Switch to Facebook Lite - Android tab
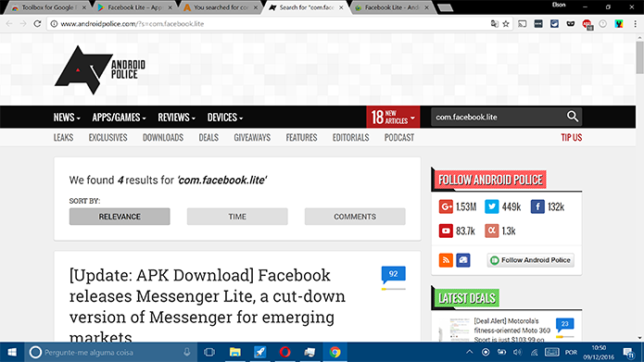This screenshot has height=362, width=644. 392,7
